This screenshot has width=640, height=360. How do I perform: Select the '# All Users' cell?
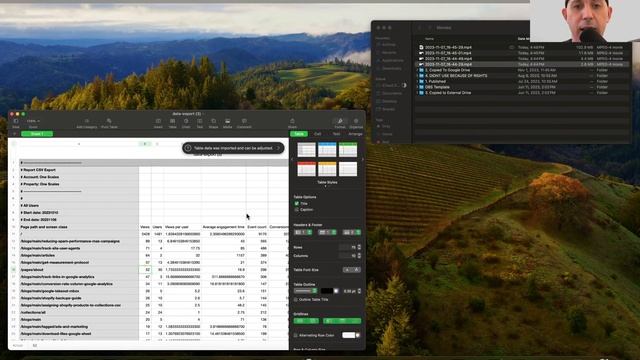tap(79, 206)
